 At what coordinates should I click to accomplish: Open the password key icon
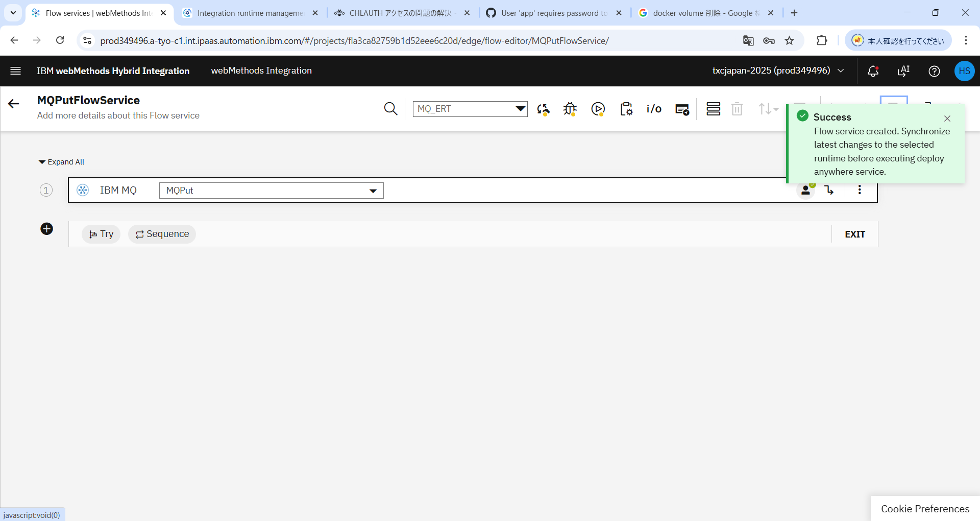(769, 41)
